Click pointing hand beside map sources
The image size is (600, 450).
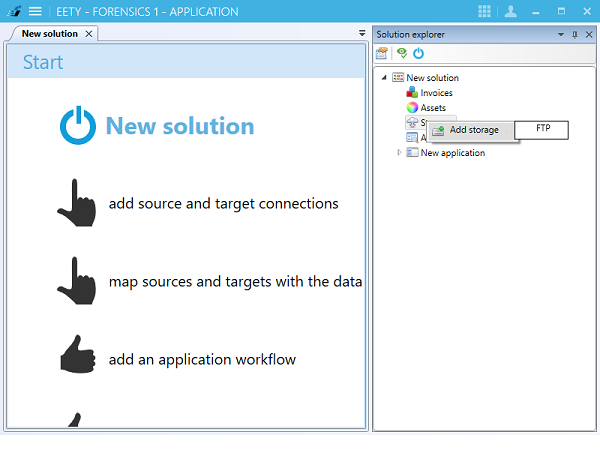click(x=77, y=281)
